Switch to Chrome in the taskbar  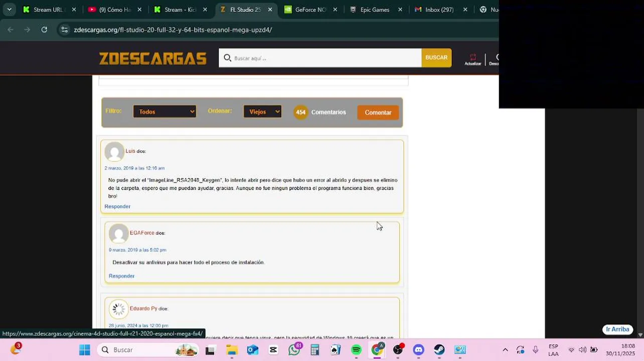377,350
